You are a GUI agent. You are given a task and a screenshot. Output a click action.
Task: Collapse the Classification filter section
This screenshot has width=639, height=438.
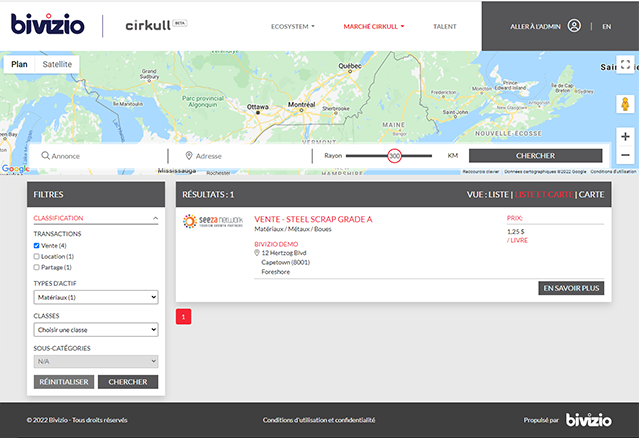click(x=155, y=218)
